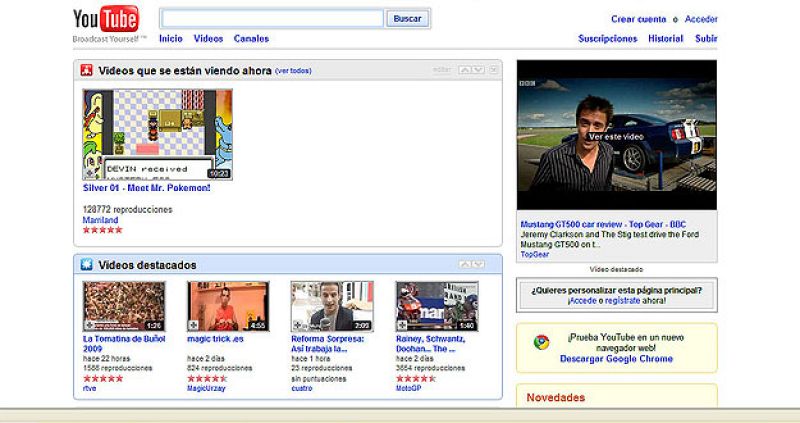
Task: Click the YouTube logo
Action: (x=106, y=19)
